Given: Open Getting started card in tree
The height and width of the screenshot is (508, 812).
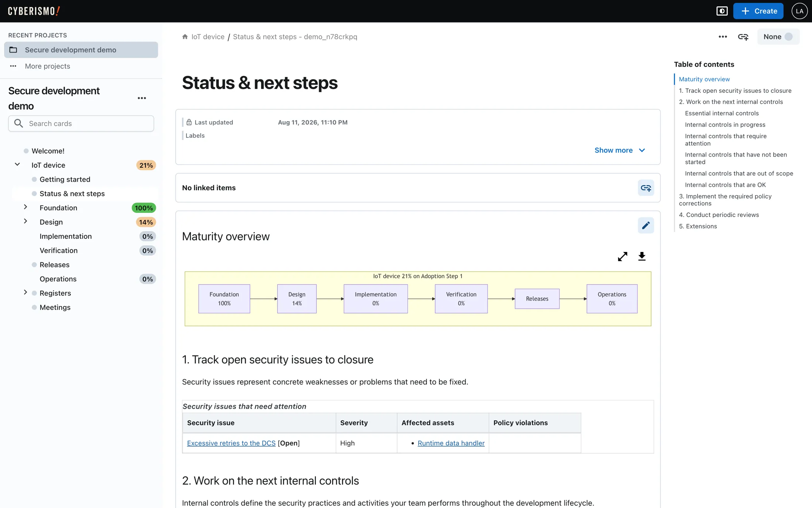Looking at the screenshot, I should [65, 180].
